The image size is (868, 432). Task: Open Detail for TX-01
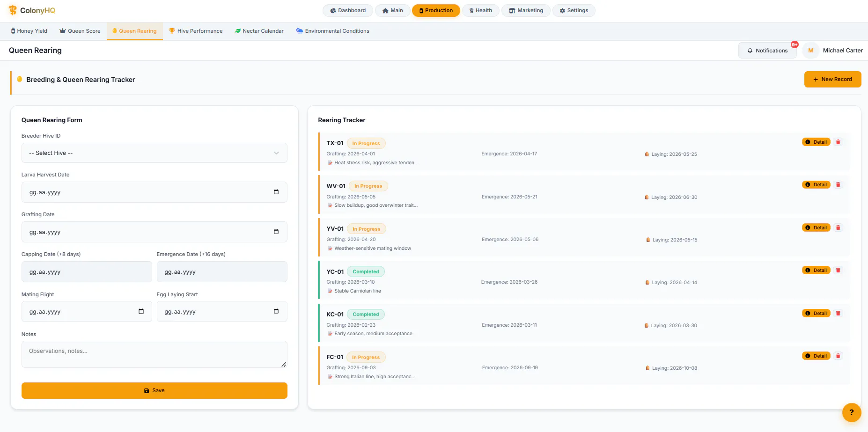pos(816,142)
